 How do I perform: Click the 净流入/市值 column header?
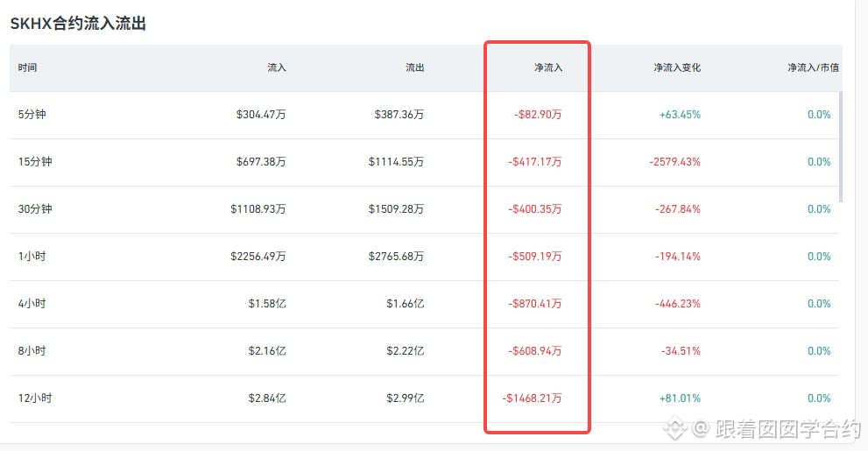click(813, 67)
